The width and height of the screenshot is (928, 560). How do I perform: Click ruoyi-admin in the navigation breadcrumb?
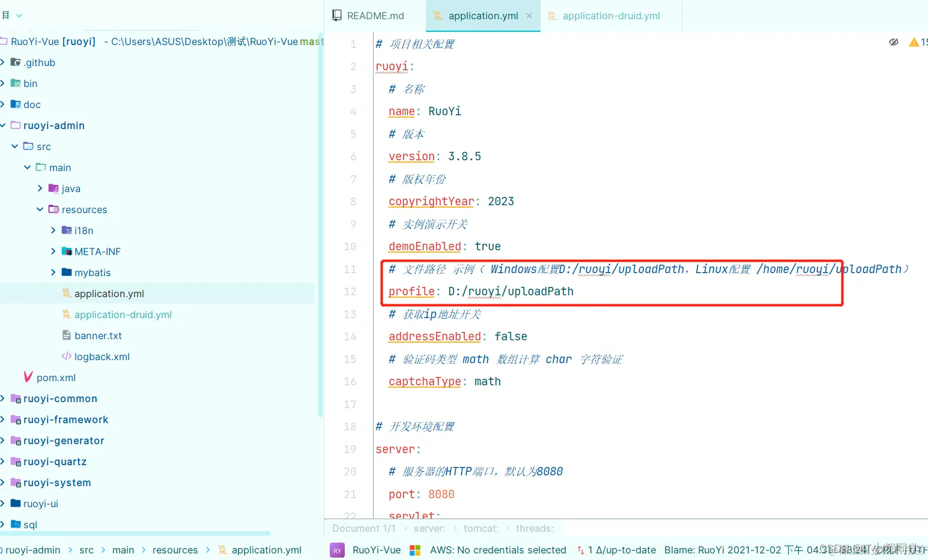pos(33,550)
